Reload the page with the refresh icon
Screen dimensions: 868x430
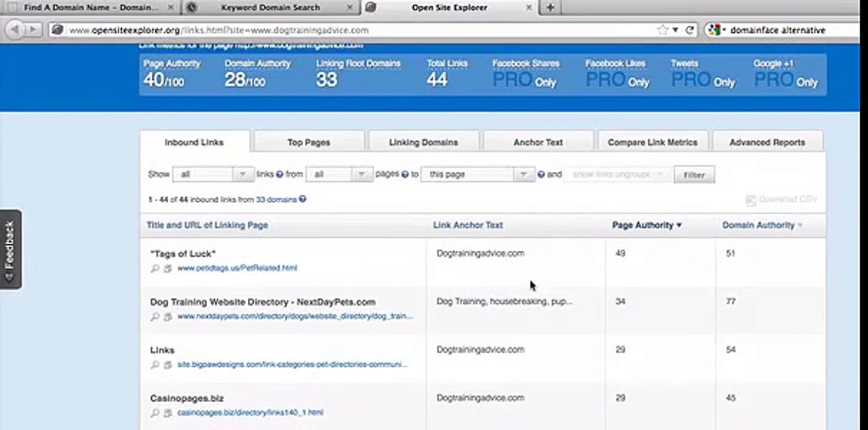pyautogui.click(x=690, y=30)
